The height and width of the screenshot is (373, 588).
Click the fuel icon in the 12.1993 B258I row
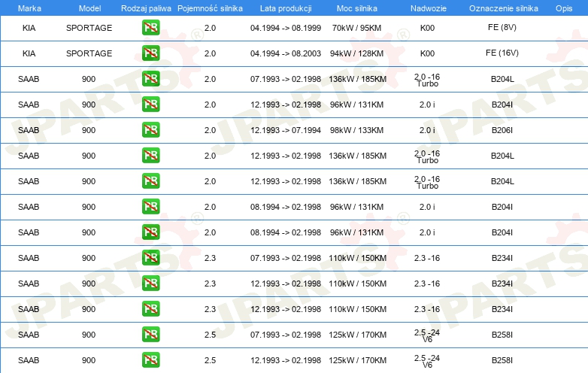coord(150,359)
